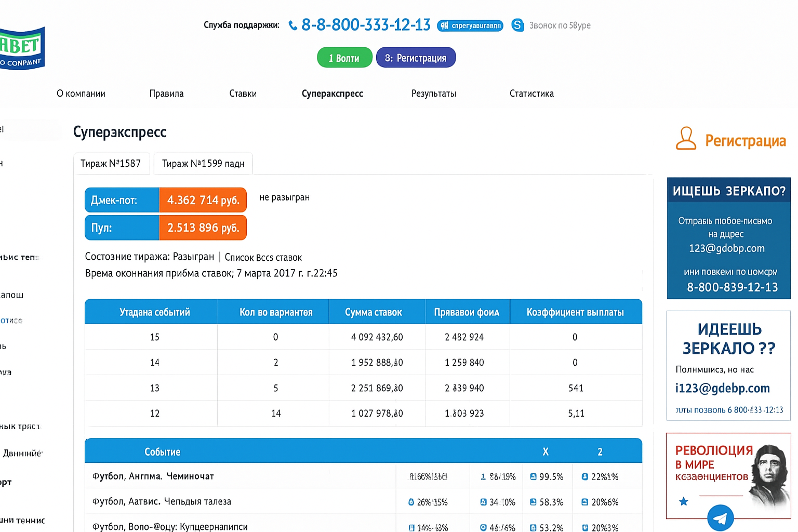Open the Telegram round icon

tap(720, 517)
